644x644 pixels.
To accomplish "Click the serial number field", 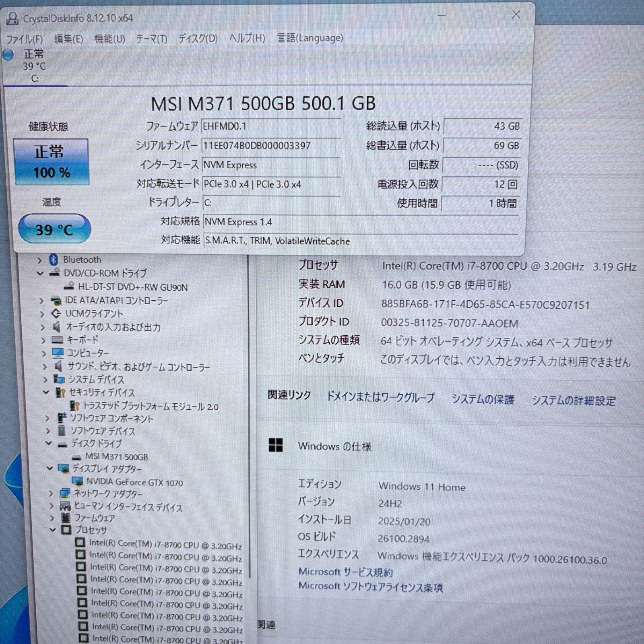I will [x=271, y=145].
